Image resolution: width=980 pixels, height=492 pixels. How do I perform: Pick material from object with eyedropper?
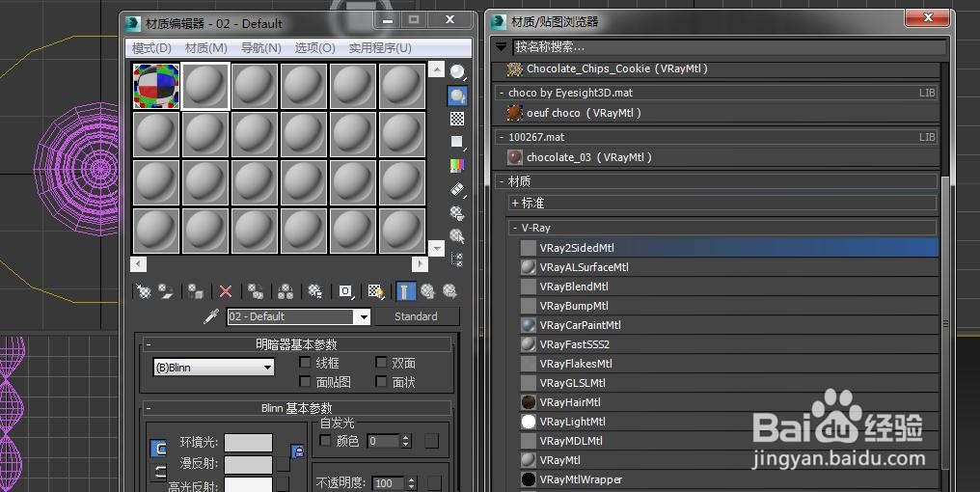[x=211, y=316]
